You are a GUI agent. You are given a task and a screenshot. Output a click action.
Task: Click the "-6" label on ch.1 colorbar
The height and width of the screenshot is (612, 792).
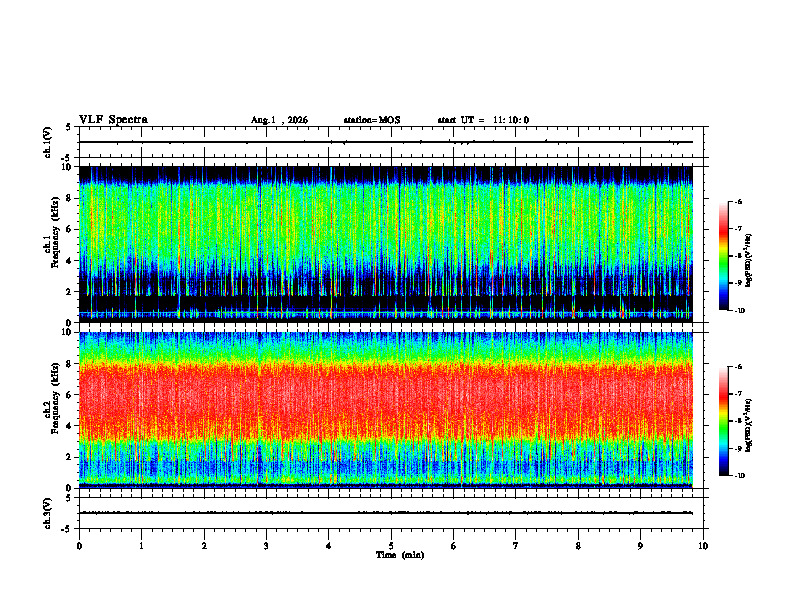point(738,202)
